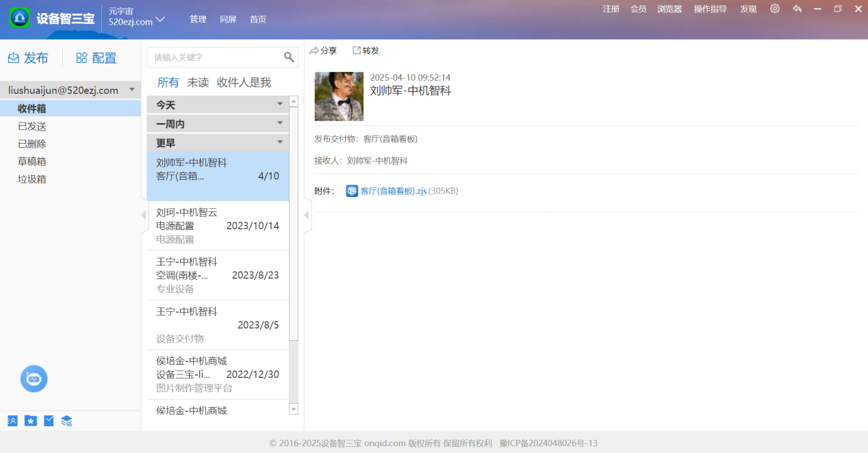The width and height of the screenshot is (868, 453).
Task: Collapse the 今天 message group
Action: tap(279, 105)
